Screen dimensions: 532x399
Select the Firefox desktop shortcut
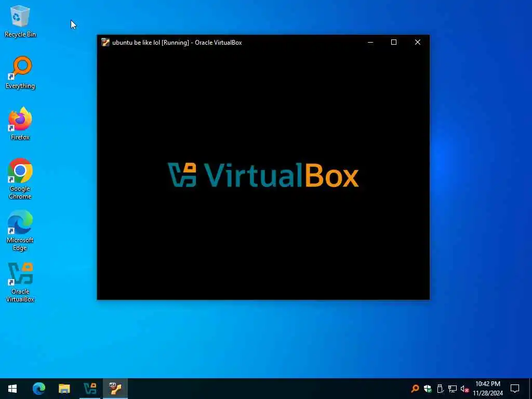click(20, 124)
